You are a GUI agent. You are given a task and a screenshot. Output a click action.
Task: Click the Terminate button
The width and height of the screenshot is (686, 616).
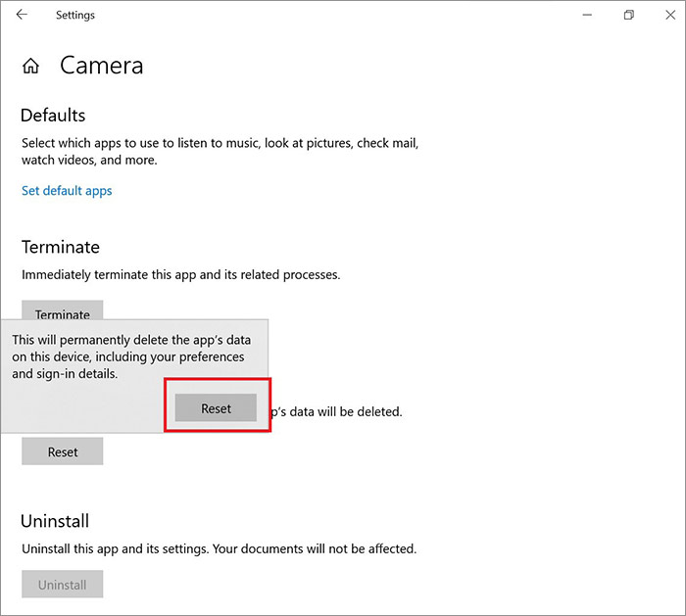[63, 310]
